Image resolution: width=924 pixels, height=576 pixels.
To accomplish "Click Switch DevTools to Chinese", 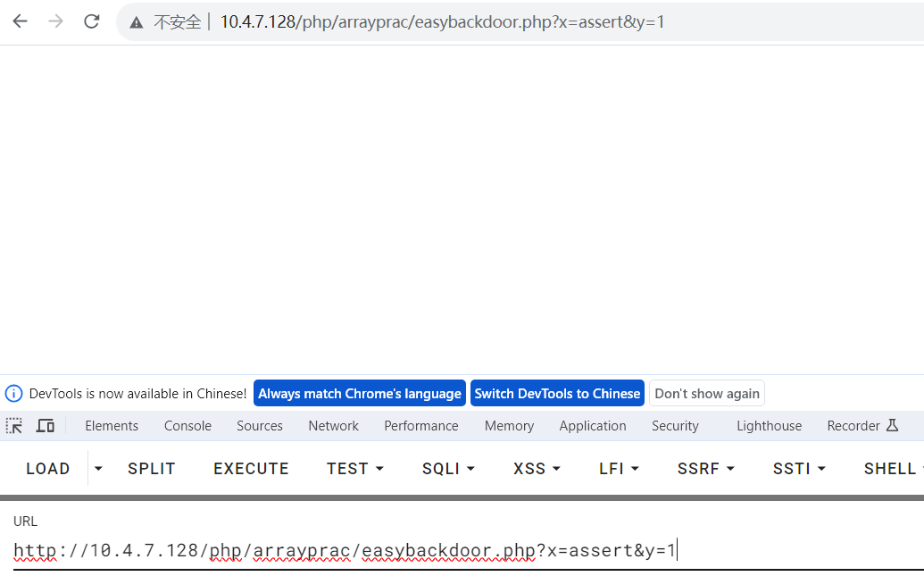I will (557, 393).
